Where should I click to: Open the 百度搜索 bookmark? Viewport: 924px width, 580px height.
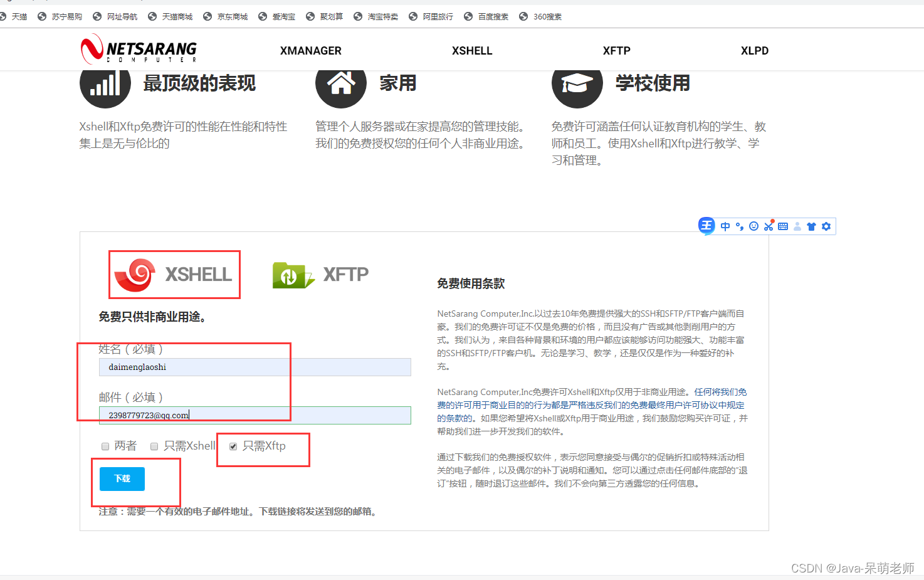[x=486, y=17]
